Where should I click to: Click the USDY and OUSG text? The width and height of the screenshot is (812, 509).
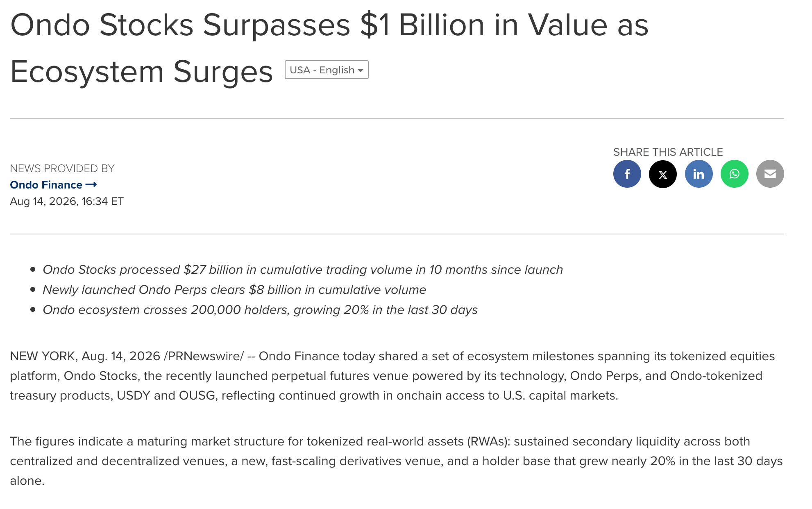(166, 395)
